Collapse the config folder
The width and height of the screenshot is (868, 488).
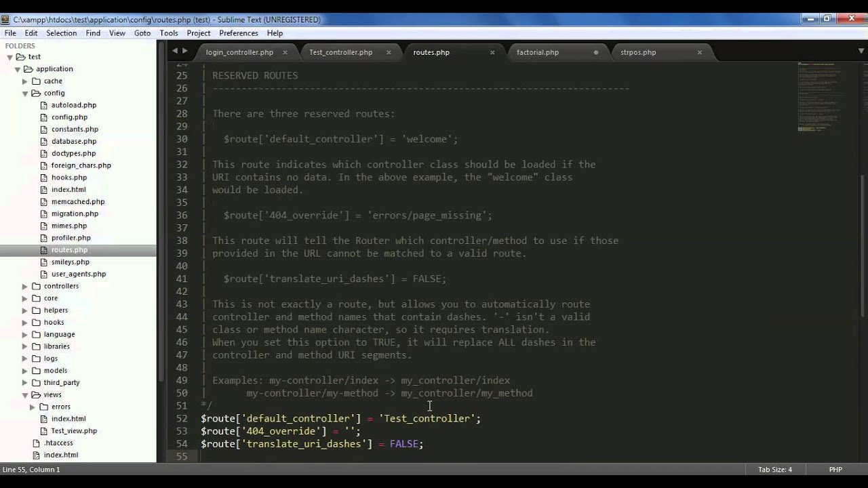tap(25, 94)
